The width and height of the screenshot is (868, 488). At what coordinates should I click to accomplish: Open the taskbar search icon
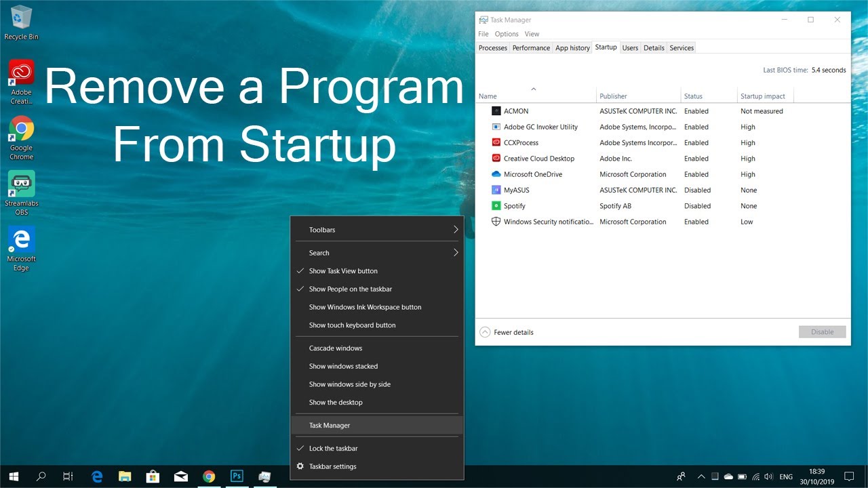41,476
